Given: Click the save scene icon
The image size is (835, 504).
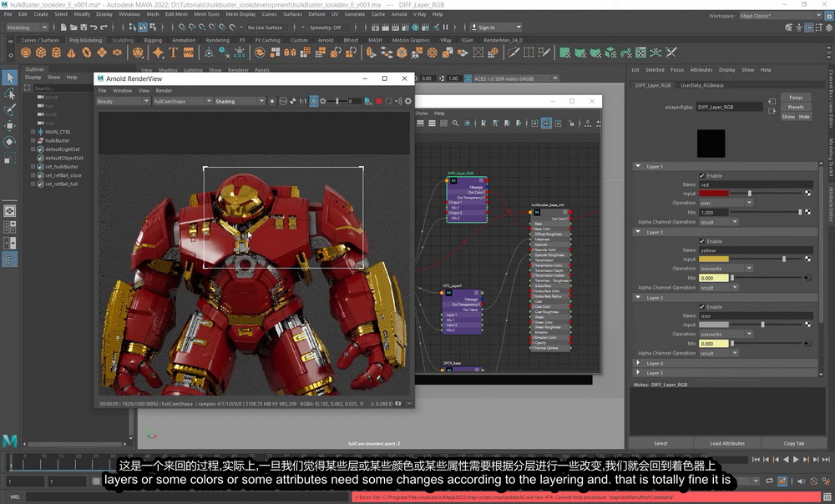Looking at the screenshot, I should [x=83, y=28].
